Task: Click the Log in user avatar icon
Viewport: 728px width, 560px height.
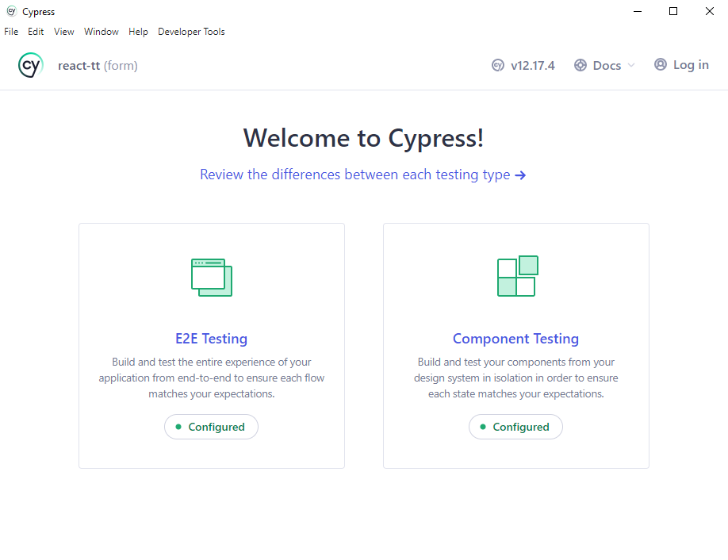Action: point(660,65)
